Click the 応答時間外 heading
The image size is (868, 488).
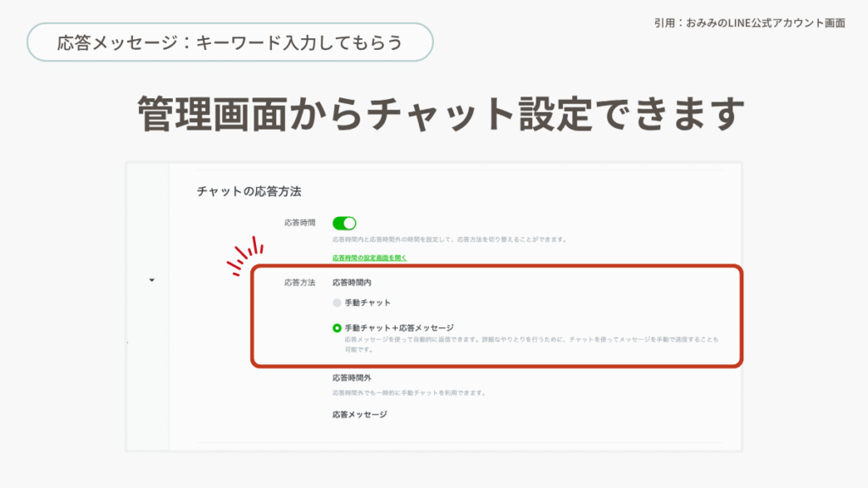click(352, 378)
